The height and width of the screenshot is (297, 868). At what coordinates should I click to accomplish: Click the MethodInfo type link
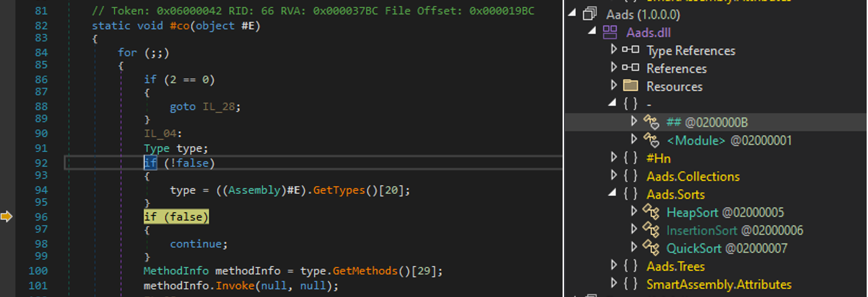coord(177,271)
